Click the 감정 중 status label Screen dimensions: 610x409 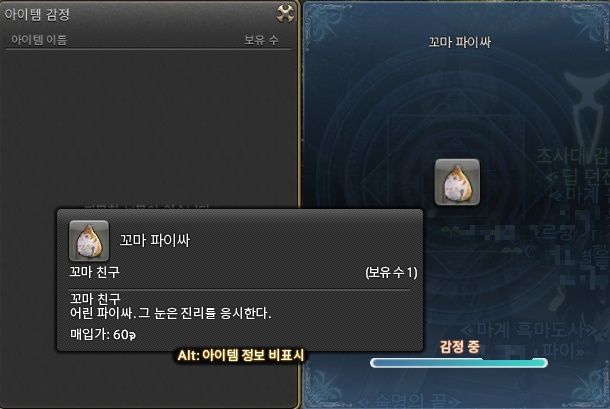[459, 346]
